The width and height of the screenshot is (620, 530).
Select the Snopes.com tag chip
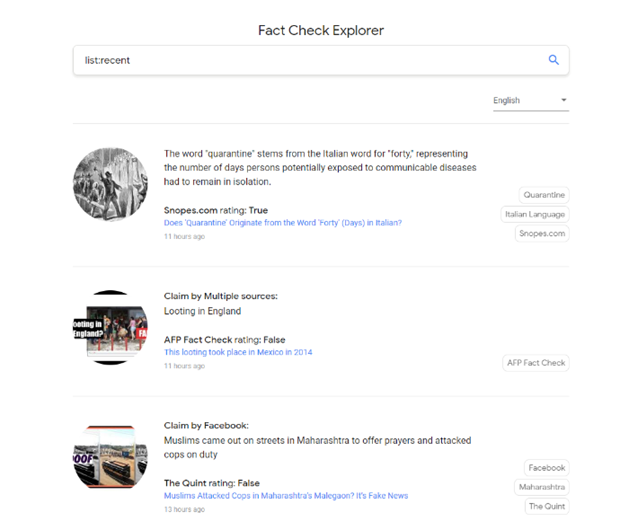(542, 234)
